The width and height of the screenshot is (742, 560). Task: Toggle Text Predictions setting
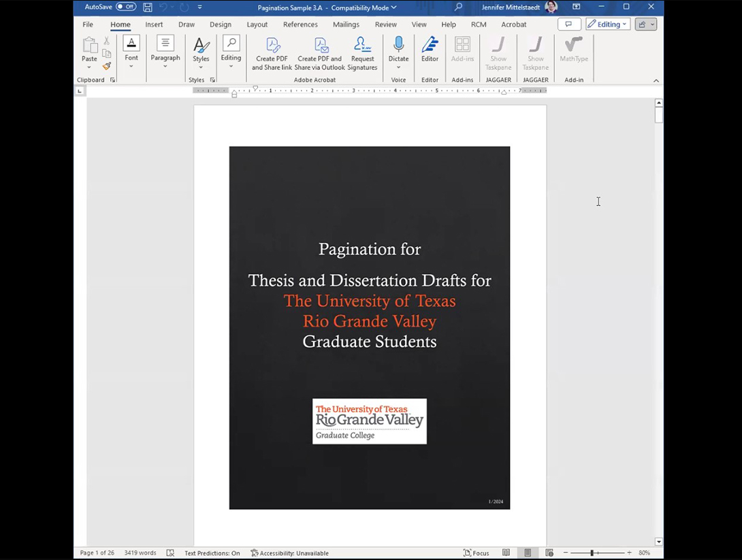tap(212, 553)
